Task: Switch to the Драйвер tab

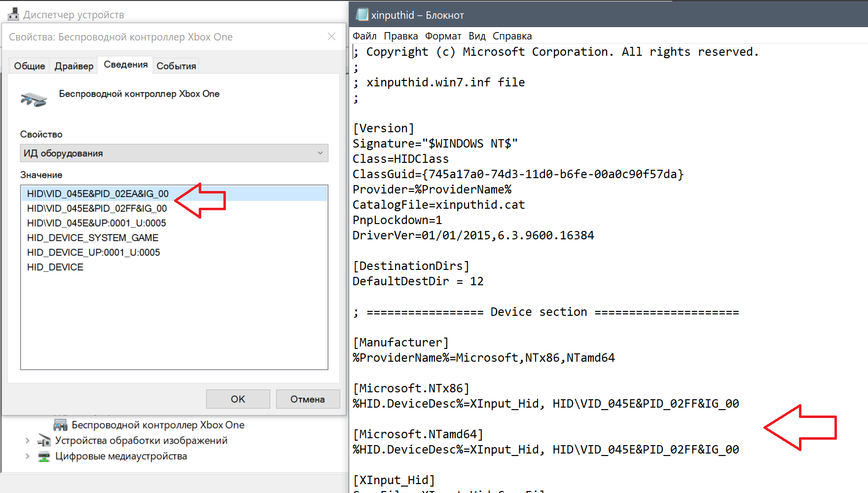Action: (x=74, y=66)
